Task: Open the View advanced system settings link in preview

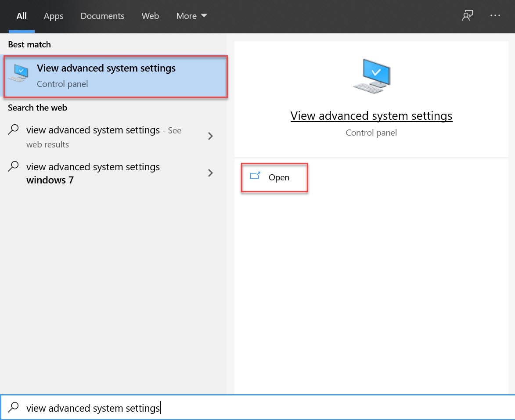Action: [x=371, y=116]
